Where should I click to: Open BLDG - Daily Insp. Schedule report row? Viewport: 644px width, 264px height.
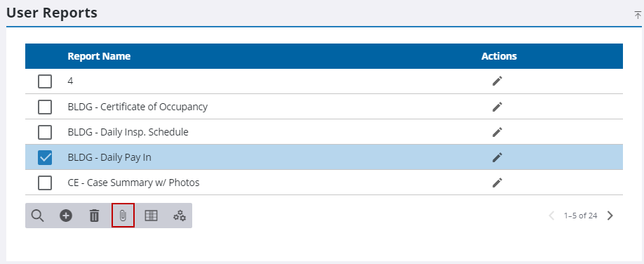tap(324, 132)
